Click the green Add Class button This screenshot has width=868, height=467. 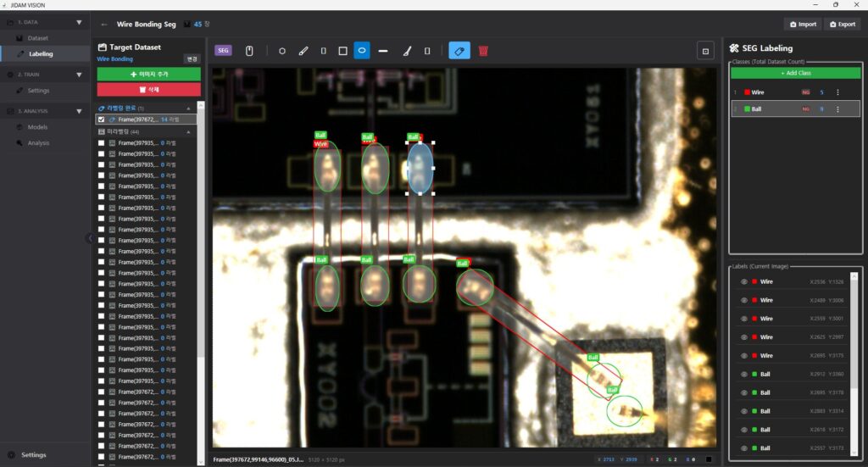[795, 73]
